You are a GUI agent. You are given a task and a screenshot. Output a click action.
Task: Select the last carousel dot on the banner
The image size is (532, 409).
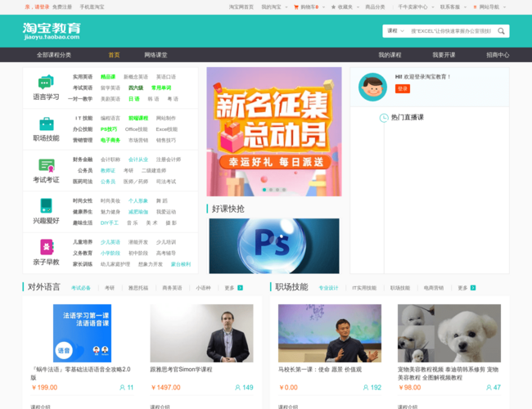tap(284, 190)
